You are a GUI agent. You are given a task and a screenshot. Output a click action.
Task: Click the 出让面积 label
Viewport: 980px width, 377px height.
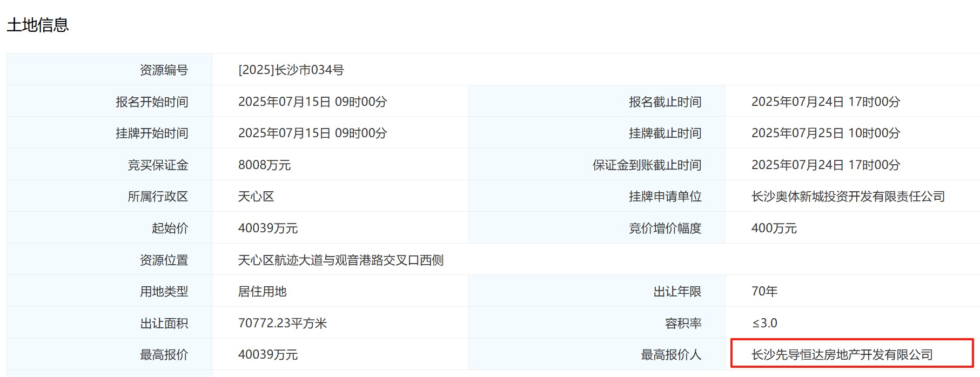tap(164, 323)
